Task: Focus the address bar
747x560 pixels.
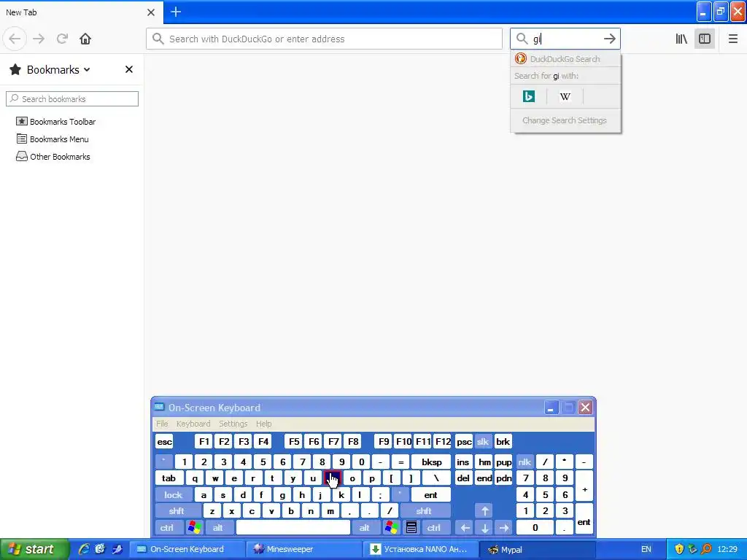Action: pos(324,39)
